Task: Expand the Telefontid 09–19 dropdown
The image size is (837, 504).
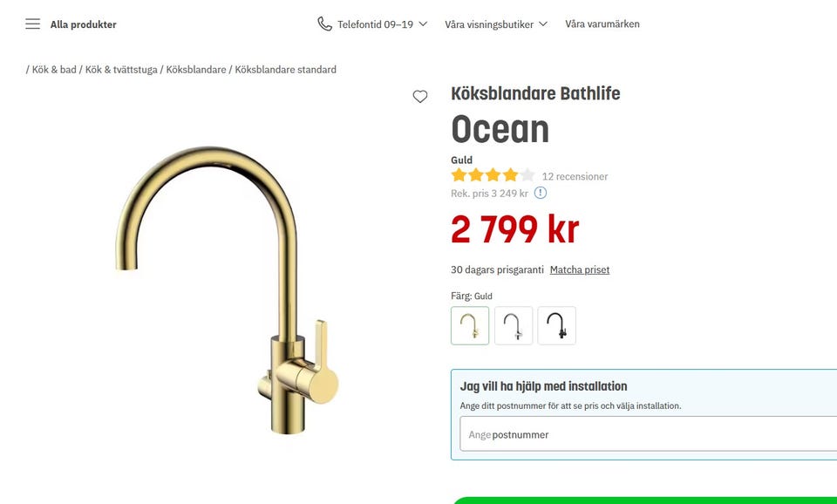Action: coord(382,24)
